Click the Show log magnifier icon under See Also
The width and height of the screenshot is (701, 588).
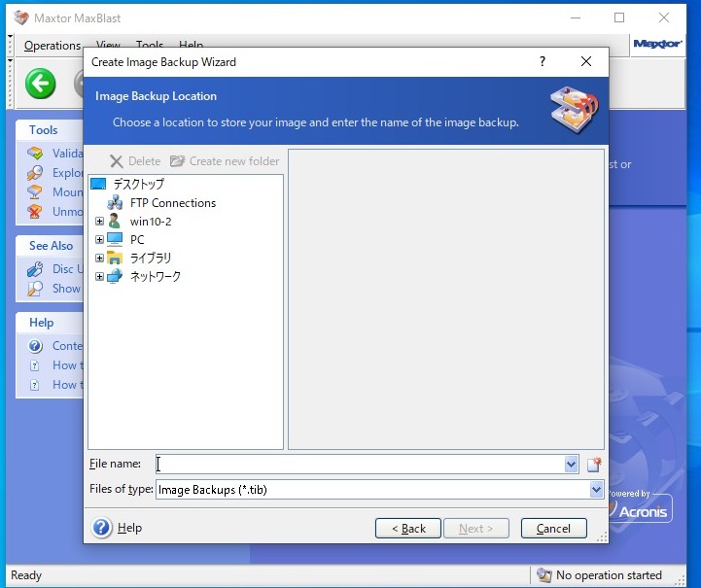coord(35,289)
